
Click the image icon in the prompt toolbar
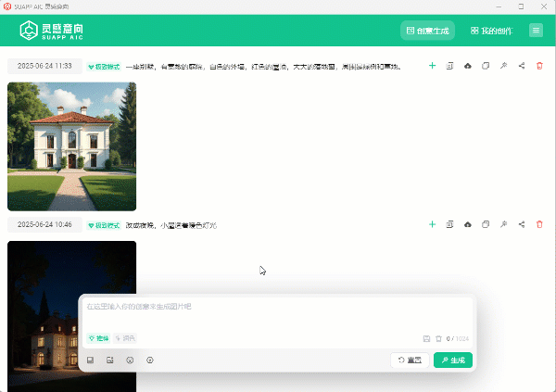(x=109, y=360)
